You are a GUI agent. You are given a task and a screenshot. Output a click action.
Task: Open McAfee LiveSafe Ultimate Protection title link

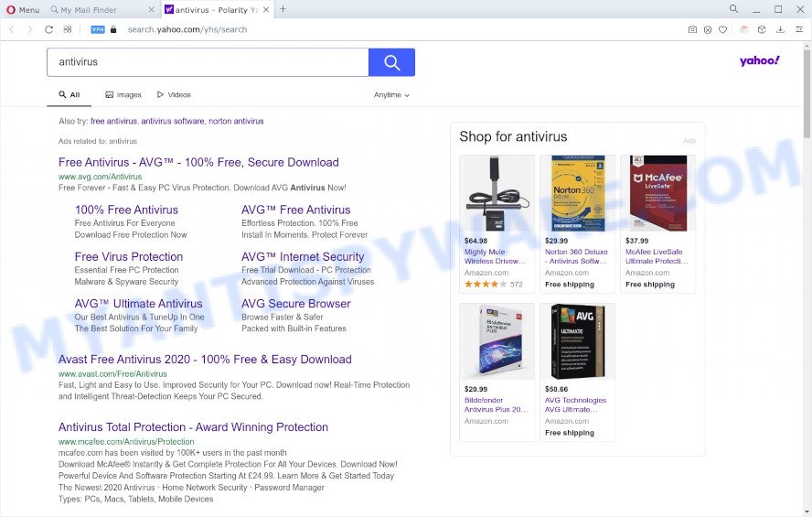point(657,256)
